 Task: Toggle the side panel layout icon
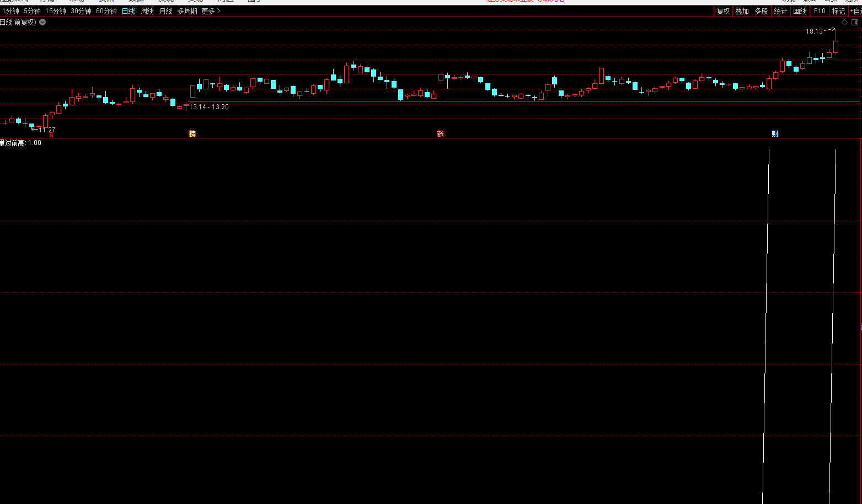click(x=854, y=22)
